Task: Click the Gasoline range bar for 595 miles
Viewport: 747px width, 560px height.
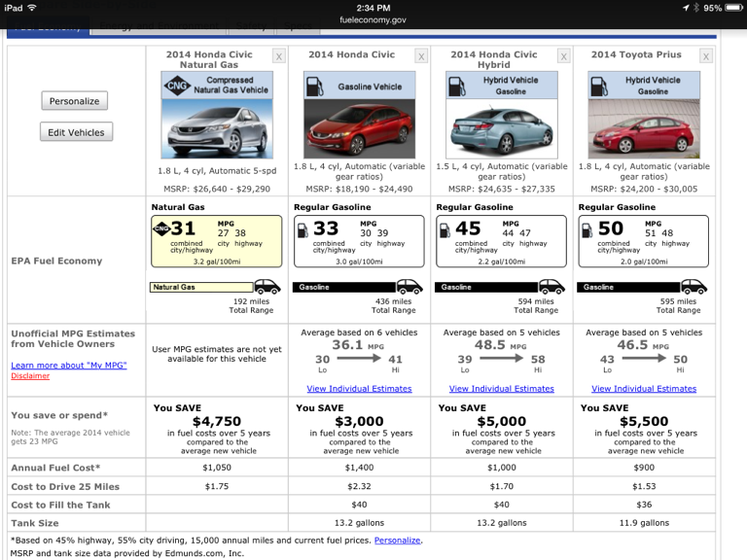Action: tap(628, 287)
